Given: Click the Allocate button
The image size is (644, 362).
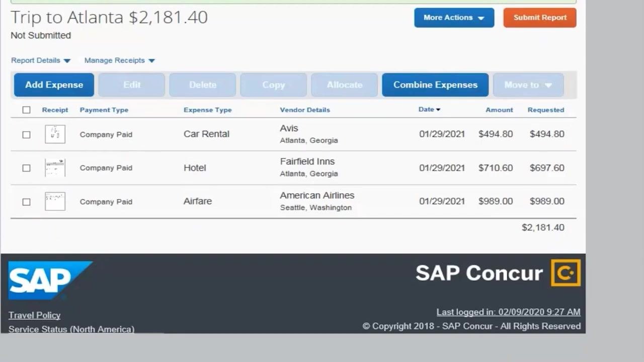Looking at the screenshot, I should [345, 85].
